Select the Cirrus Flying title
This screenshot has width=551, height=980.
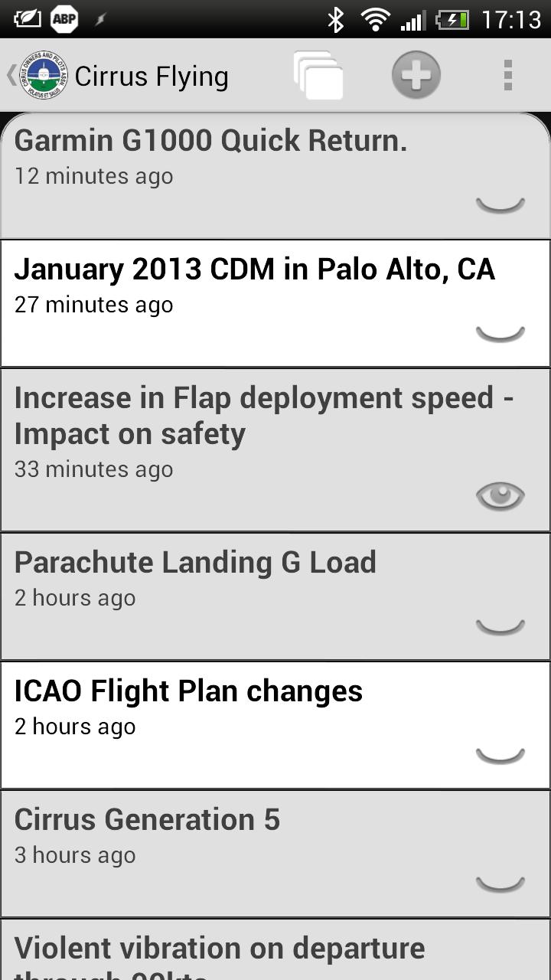152,77
